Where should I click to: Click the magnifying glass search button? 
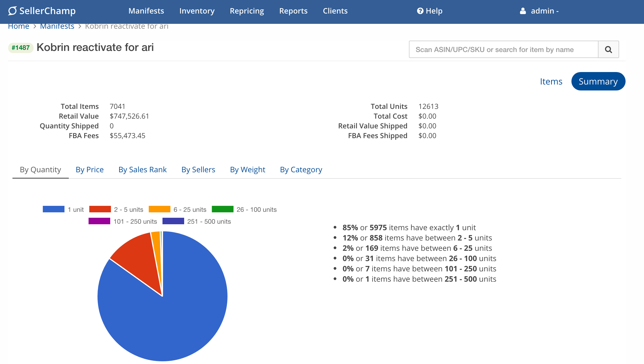[608, 50]
